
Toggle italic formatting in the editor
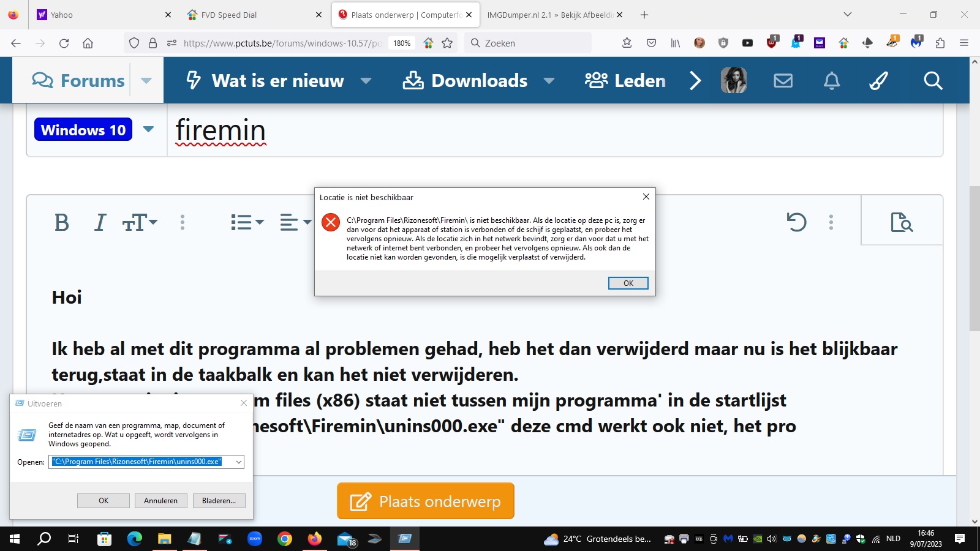99,222
